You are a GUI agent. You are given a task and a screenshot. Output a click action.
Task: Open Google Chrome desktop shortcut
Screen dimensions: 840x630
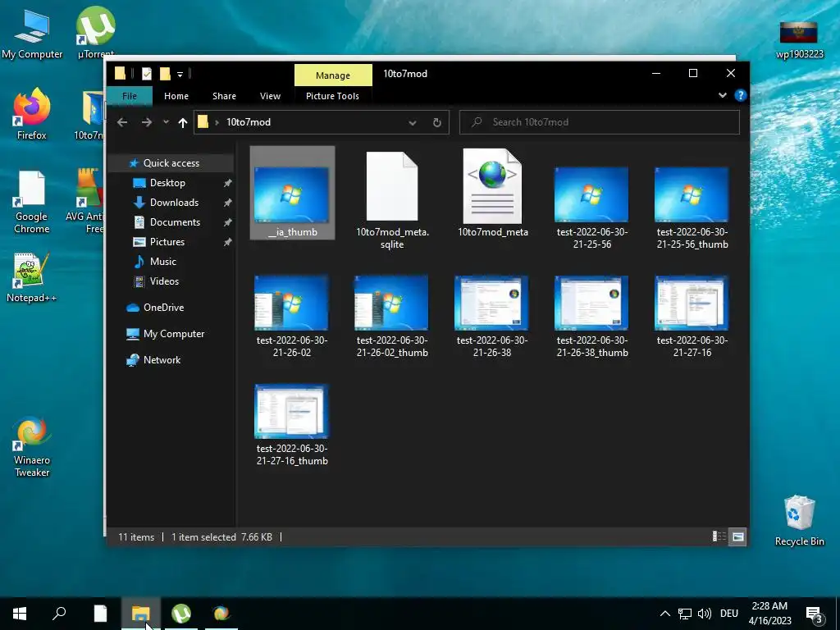(x=32, y=203)
